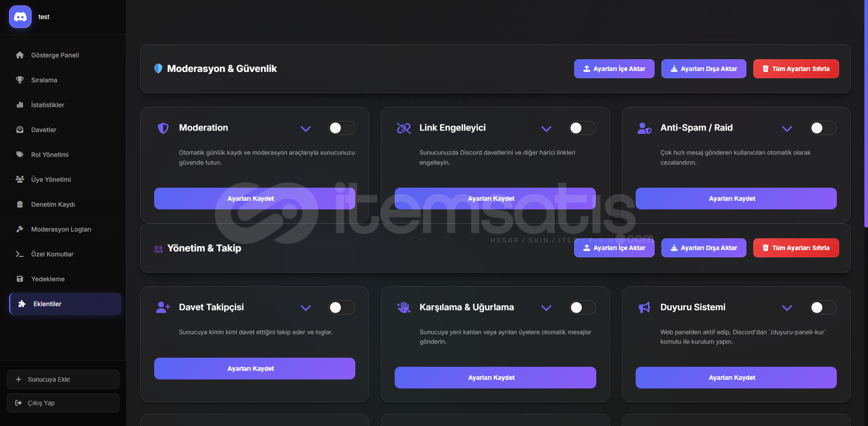Open Gösterge Paneli in the sidebar
Screen dimensions: 868x426
point(55,55)
